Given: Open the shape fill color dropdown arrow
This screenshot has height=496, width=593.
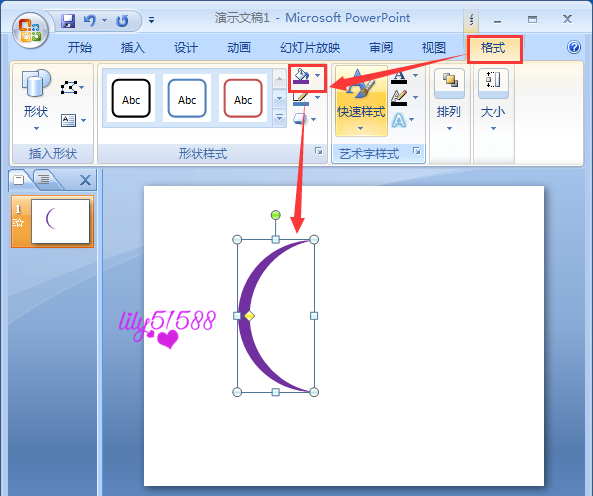Looking at the screenshot, I should tap(317, 76).
